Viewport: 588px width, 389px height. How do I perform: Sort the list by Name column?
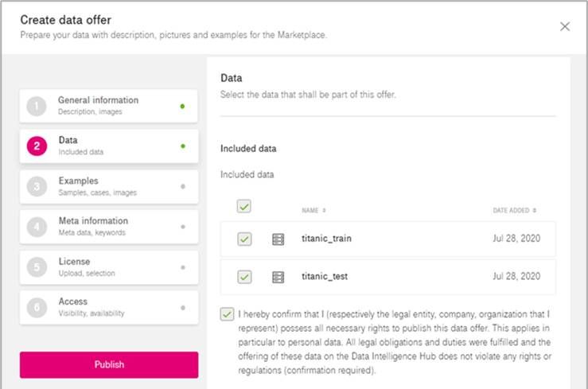[x=313, y=211]
